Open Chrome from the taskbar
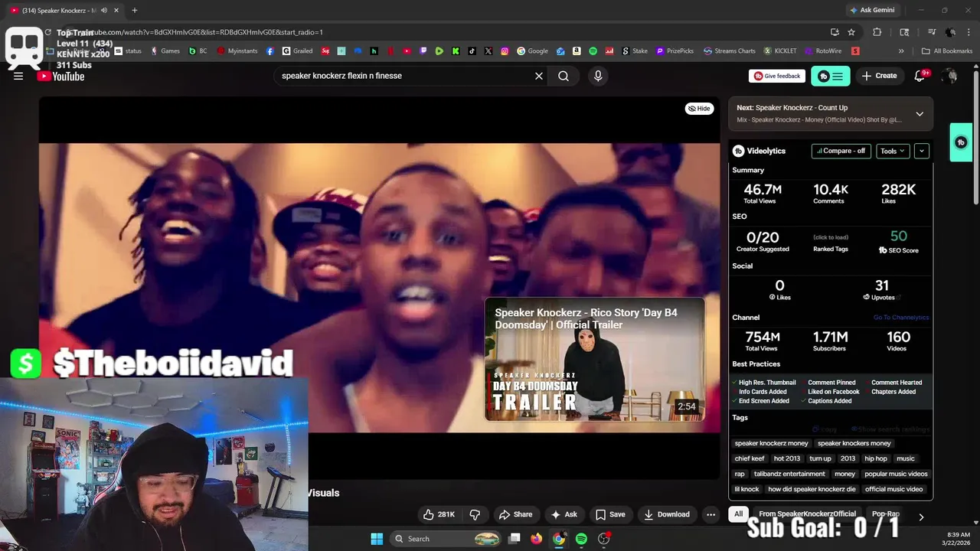 point(559,539)
